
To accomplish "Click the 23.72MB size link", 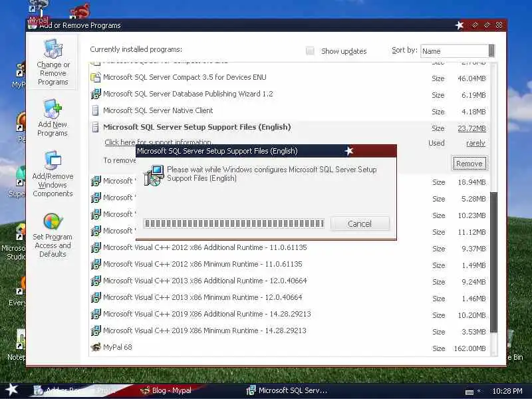I will click(x=471, y=128).
